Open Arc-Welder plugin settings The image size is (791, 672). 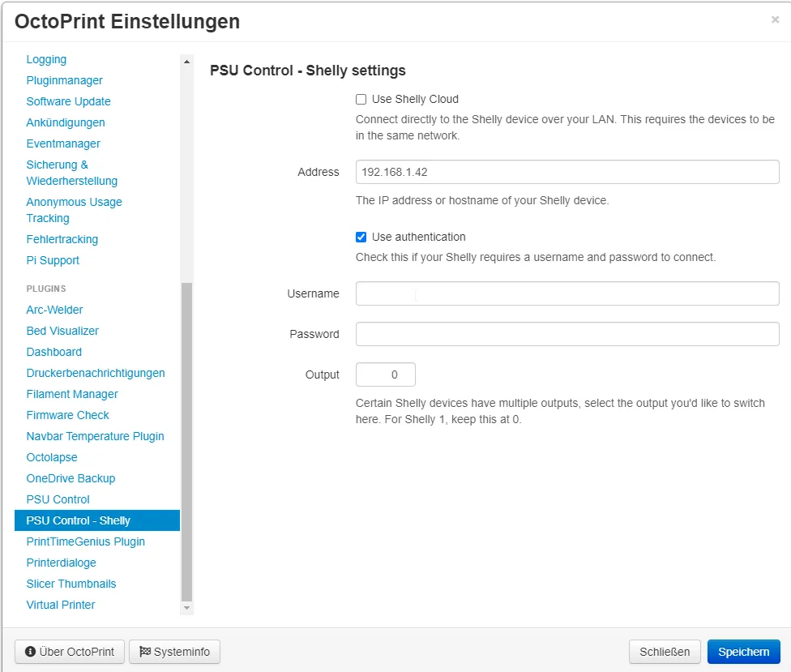[x=54, y=310]
